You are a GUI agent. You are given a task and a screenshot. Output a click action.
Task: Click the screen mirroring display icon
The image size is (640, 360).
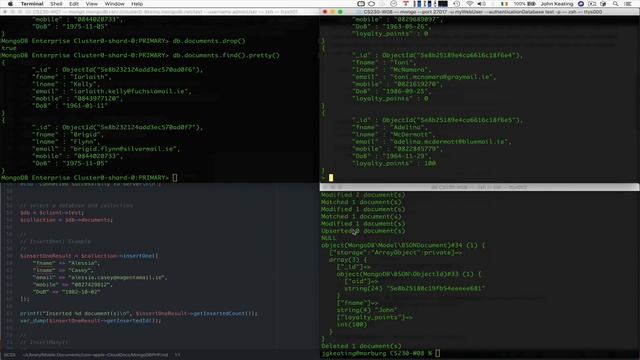(x=592, y=4)
